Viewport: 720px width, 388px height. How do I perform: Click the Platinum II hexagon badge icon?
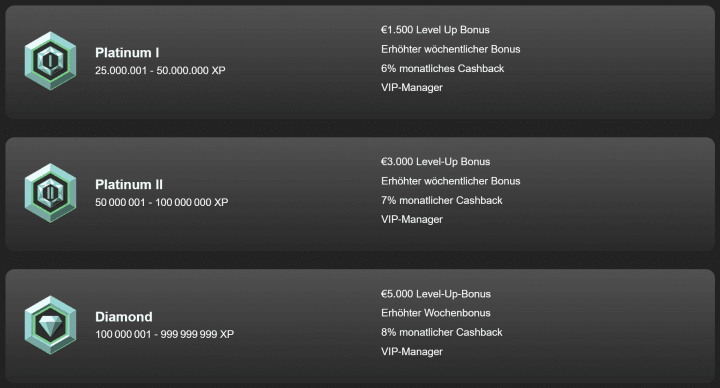pyautogui.click(x=51, y=193)
